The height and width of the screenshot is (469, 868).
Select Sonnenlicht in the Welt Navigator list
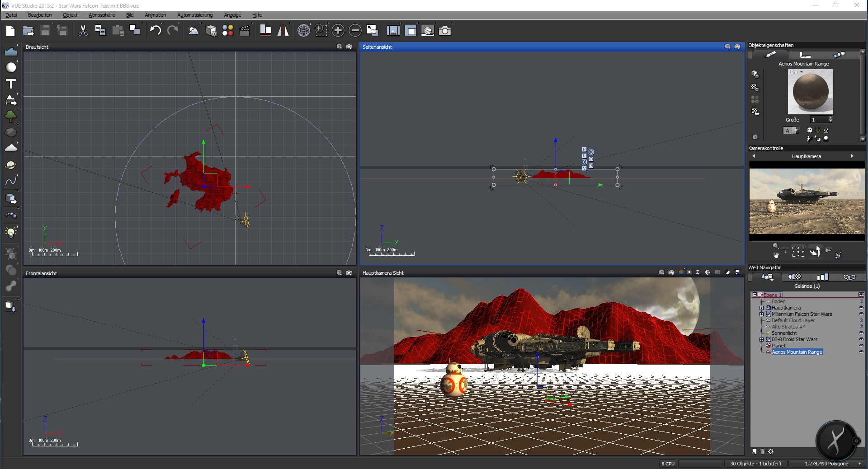pos(784,333)
